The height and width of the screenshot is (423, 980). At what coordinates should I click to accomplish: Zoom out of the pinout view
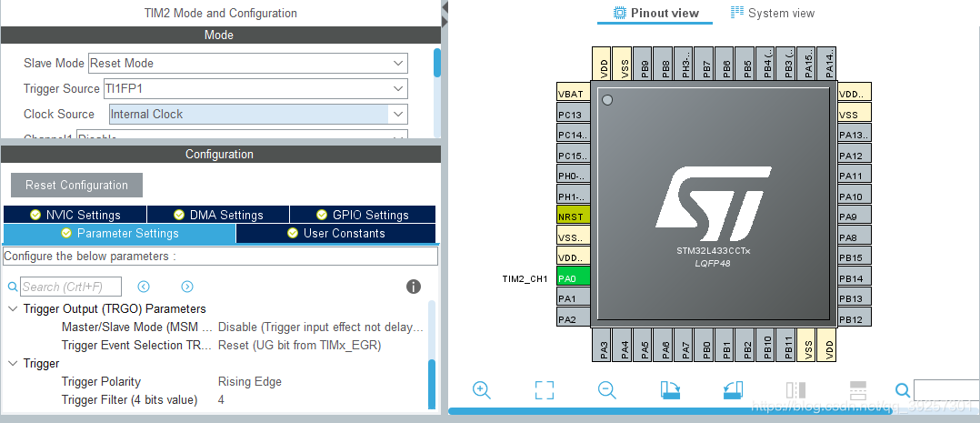[607, 390]
